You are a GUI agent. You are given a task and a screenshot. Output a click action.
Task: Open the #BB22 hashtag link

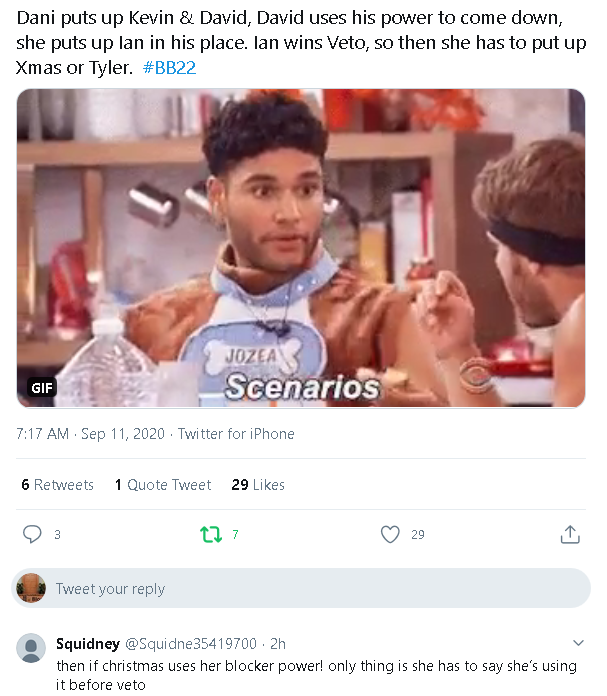click(x=175, y=66)
